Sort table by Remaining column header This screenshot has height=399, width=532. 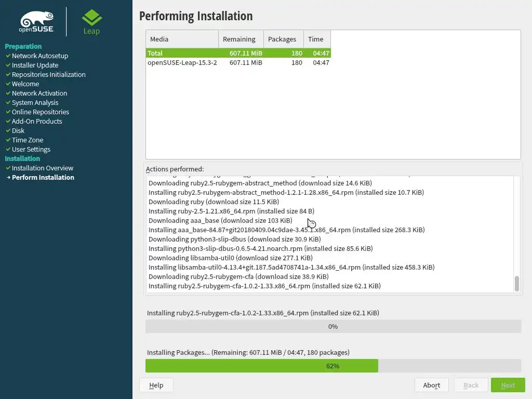[241, 39]
